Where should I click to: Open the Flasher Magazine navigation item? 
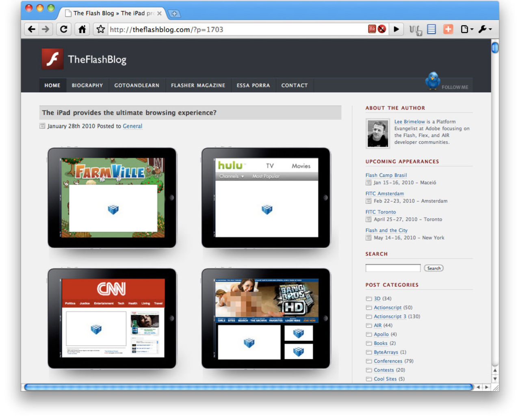[x=198, y=85]
